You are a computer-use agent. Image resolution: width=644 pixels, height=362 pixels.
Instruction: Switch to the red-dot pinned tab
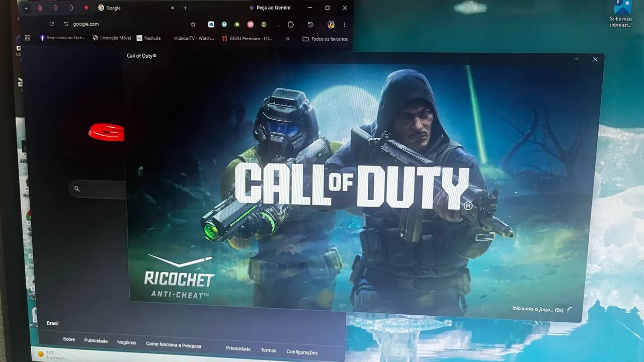(86, 8)
